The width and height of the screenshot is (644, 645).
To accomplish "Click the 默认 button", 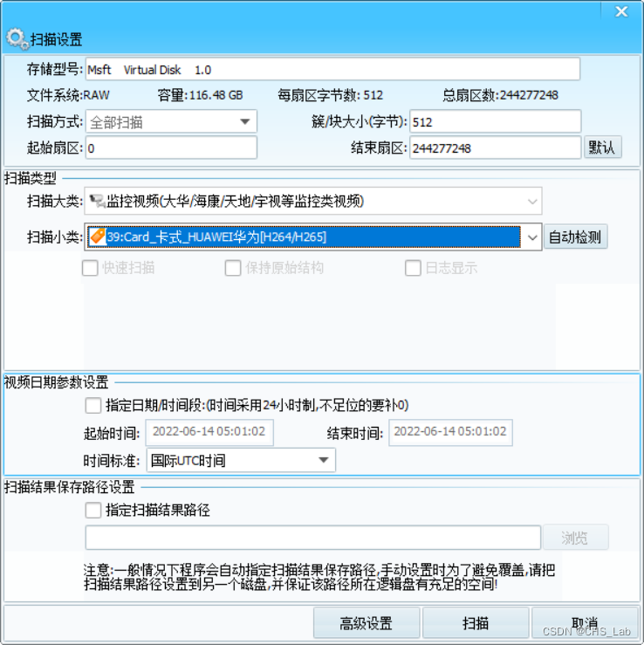I will 602,148.
